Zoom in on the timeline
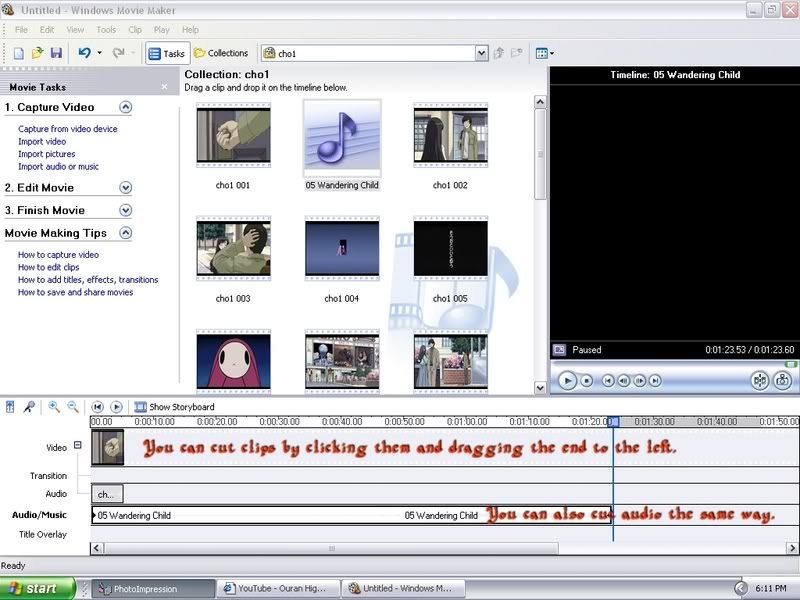800x600 pixels. pyautogui.click(x=54, y=407)
